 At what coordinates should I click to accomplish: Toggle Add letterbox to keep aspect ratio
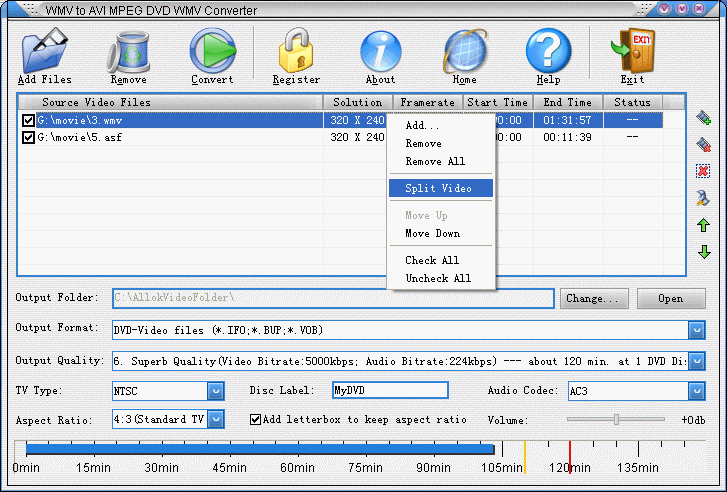255,419
